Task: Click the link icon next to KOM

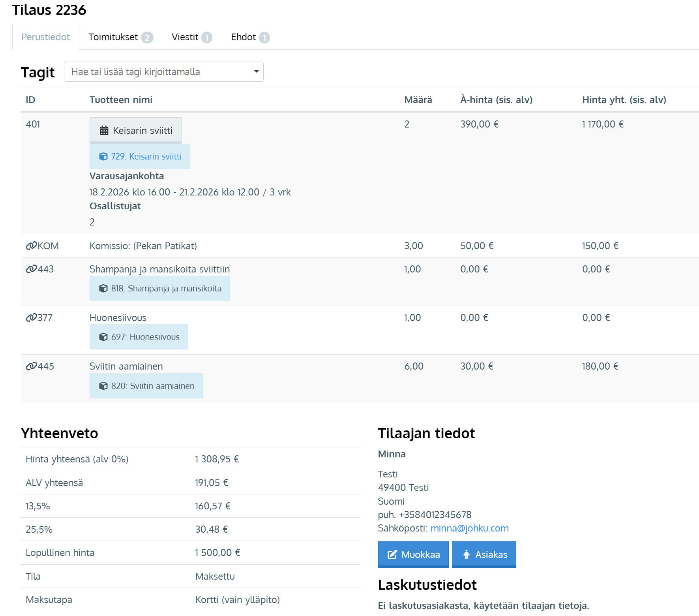Action: pos(31,246)
